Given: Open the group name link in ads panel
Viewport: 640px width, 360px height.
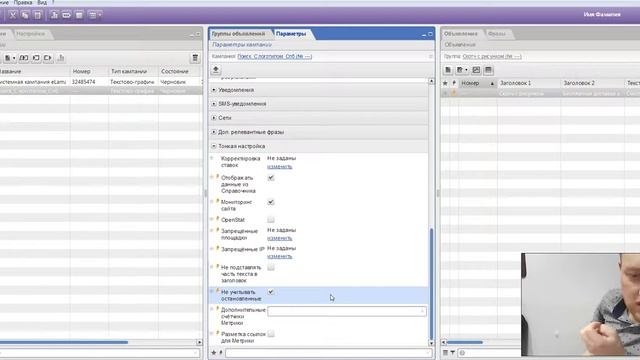Looking at the screenshot, I should pos(492,56).
